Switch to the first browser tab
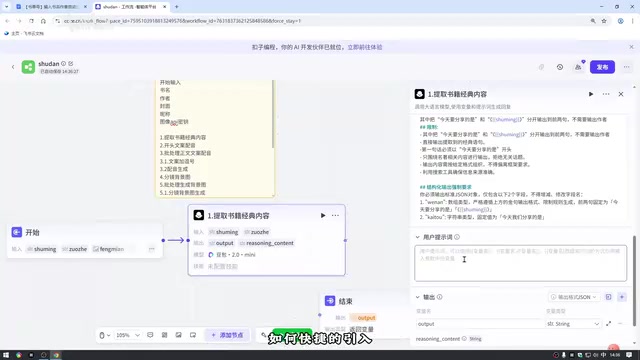 tap(51, 7)
